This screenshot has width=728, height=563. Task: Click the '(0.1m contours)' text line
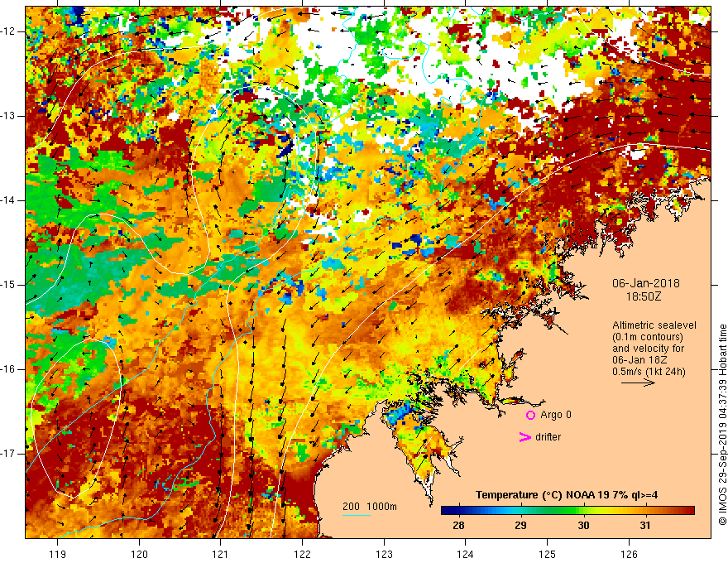click(648, 337)
